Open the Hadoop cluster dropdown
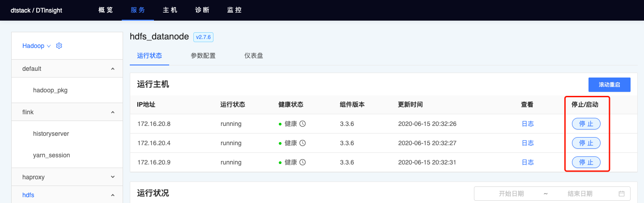Image resolution: width=644 pixels, height=203 pixels. (x=37, y=46)
